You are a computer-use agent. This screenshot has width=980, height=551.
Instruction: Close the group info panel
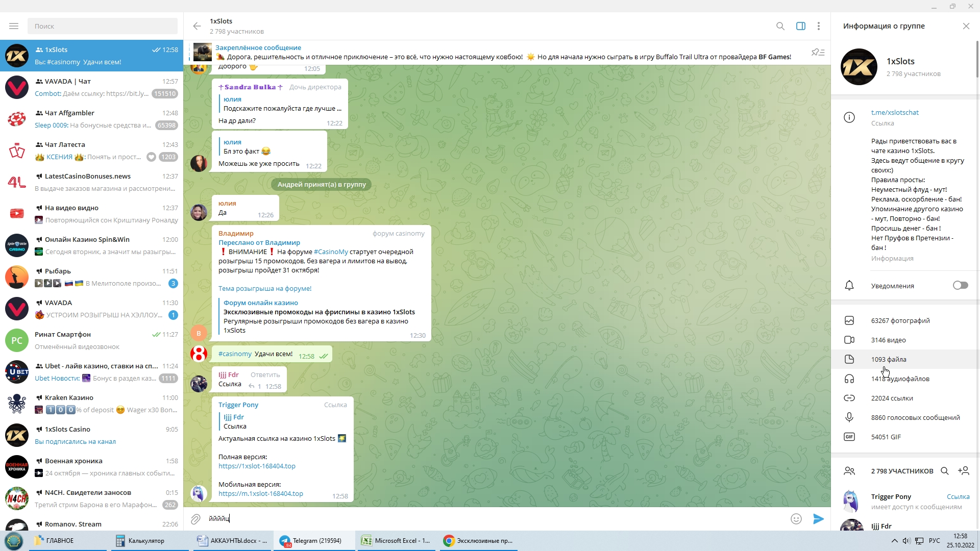click(x=966, y=26)
